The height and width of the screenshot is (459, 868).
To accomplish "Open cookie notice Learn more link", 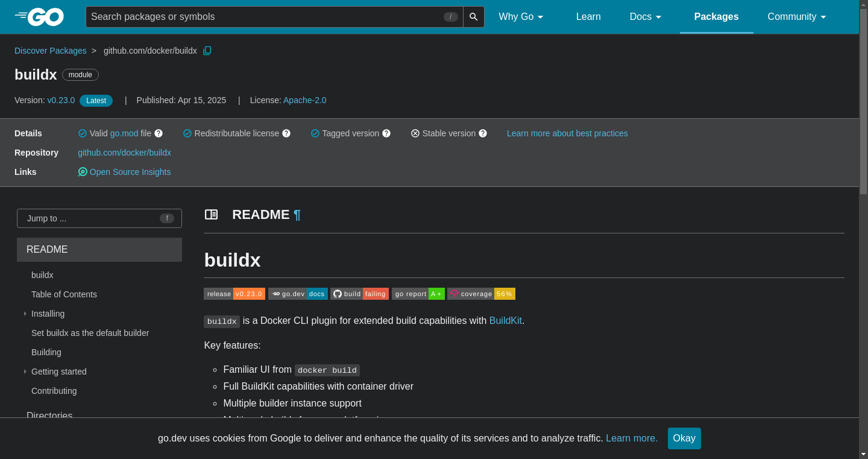I will click(x=632, y=438).
